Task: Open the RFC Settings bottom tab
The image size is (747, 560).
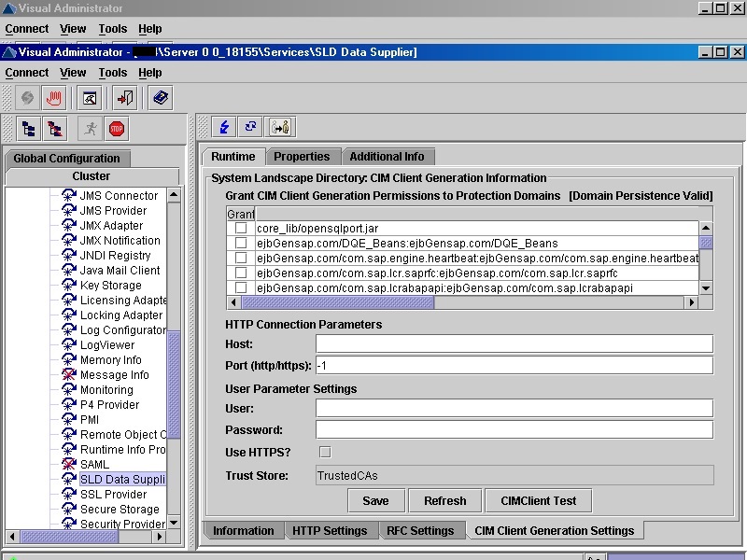Action: (420, 530)
